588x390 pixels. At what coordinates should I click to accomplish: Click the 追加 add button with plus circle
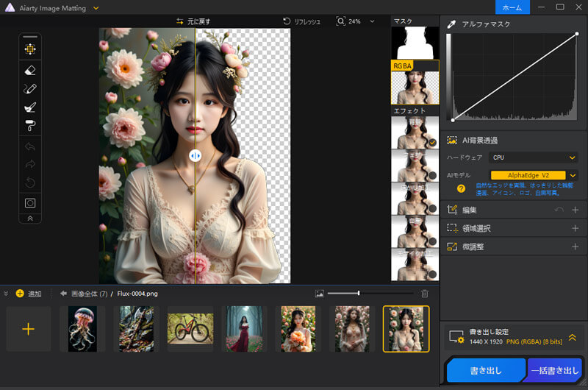[29, 294]
